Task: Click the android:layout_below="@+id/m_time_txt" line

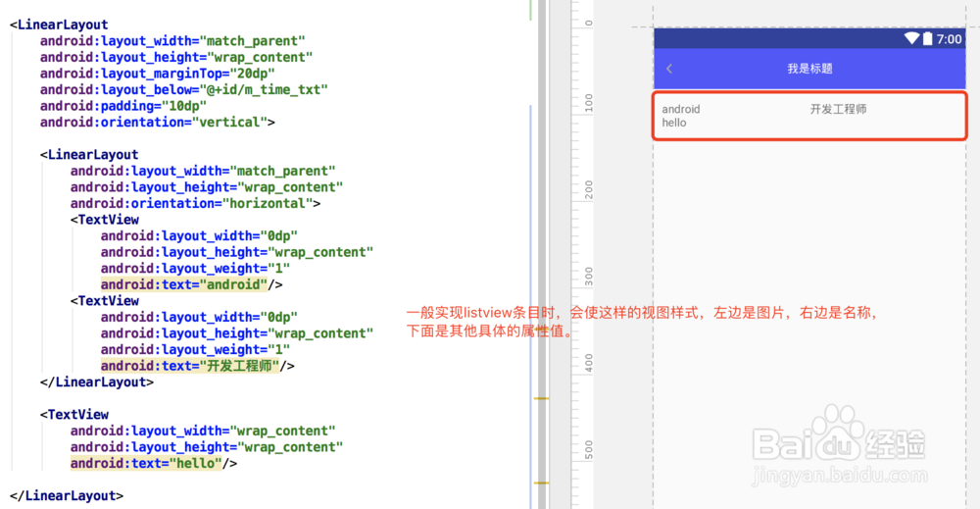Action: [x=184, y=89]
